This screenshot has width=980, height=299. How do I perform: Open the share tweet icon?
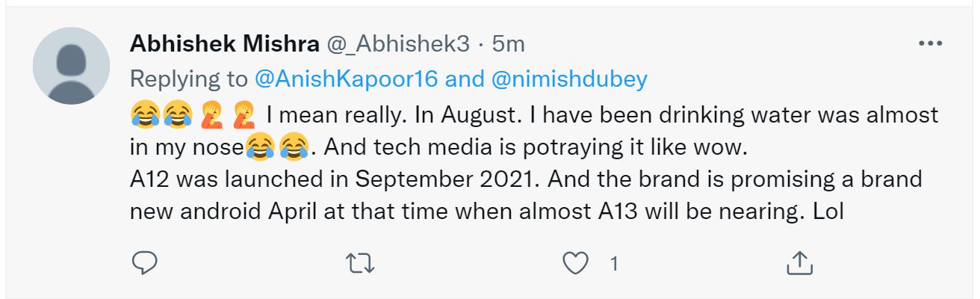(799, 262)
